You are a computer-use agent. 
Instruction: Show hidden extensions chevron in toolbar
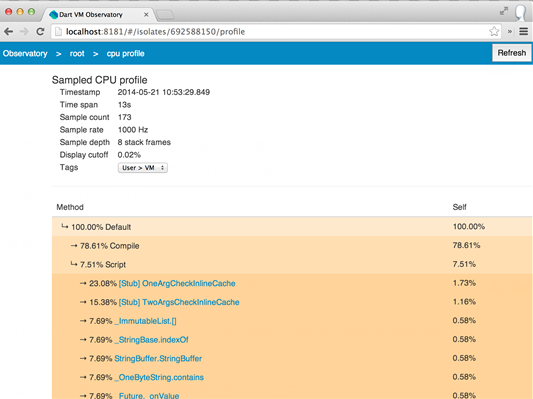pos(510,32)
